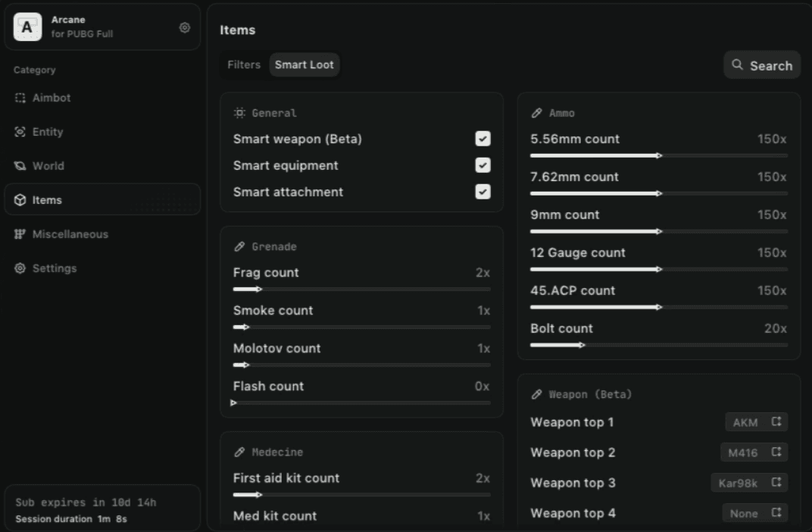The width and height of the screenshot is (812, 532).
Task: Open the World category
Action: (x=102, y=166)
